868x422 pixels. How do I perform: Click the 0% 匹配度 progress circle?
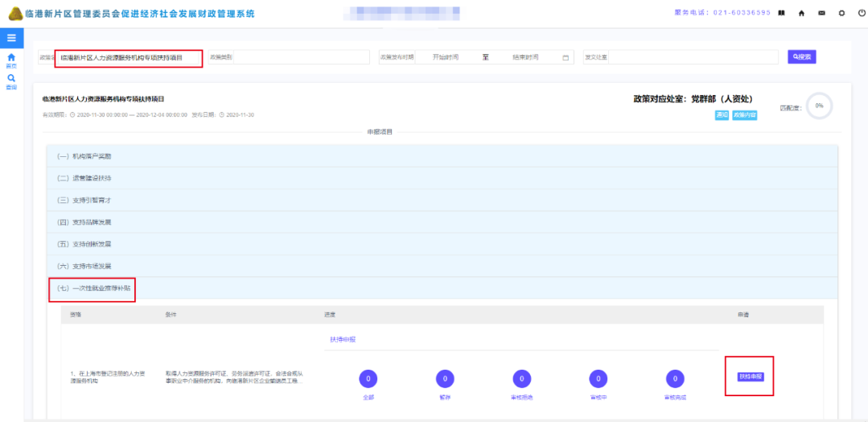pyautogui.click(x=819, y=105)
